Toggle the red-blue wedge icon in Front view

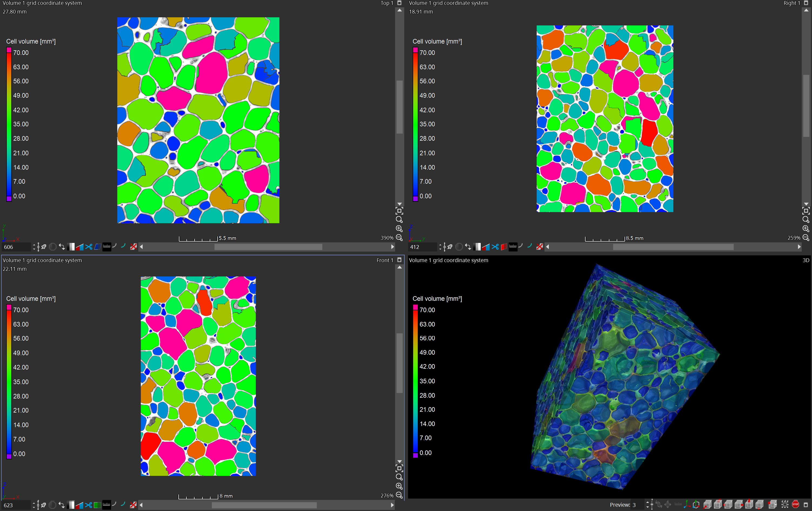80,505
